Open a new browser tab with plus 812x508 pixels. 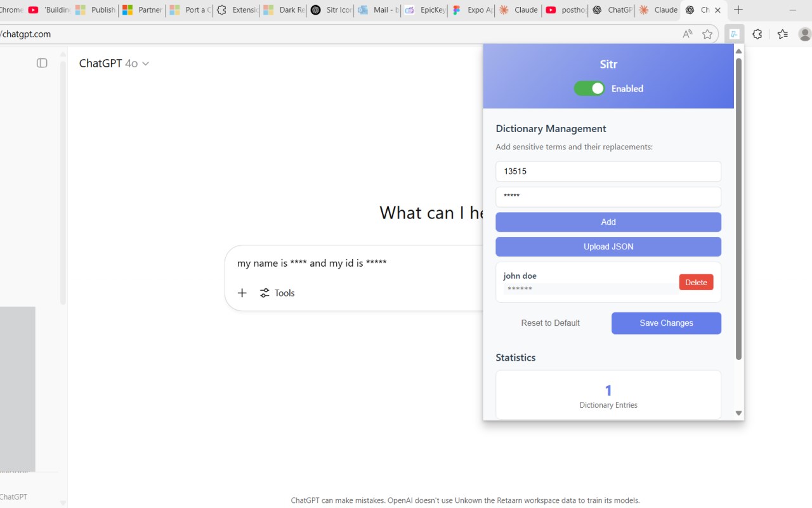(x=738, y=10)
